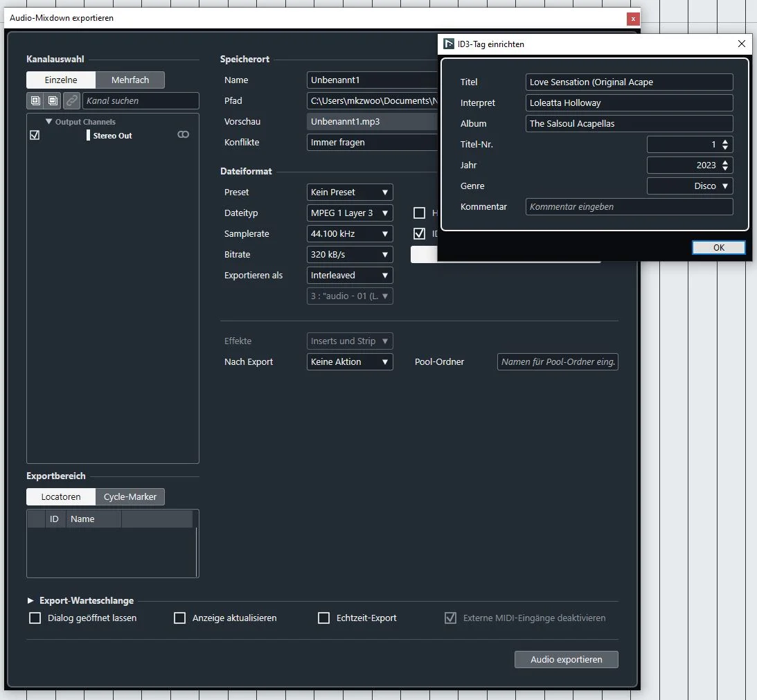
Task: Tick the unchecked box right of Dateityp
Action: pos(420,213)
